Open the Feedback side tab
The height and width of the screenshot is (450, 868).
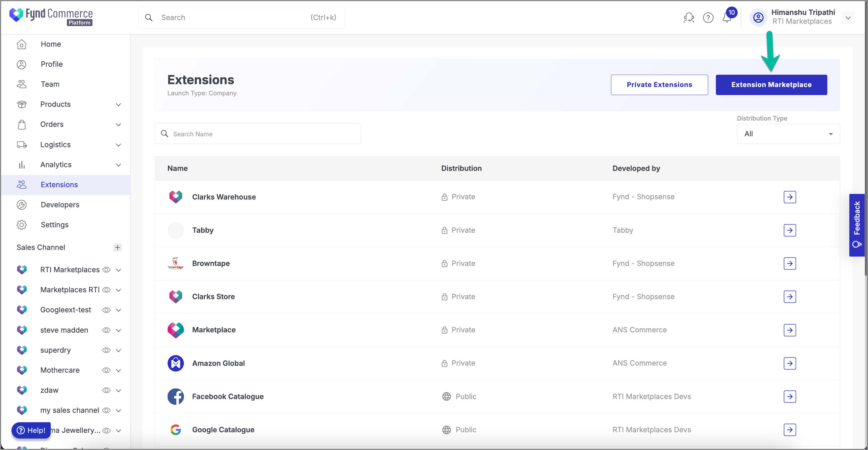coord(856,225)
